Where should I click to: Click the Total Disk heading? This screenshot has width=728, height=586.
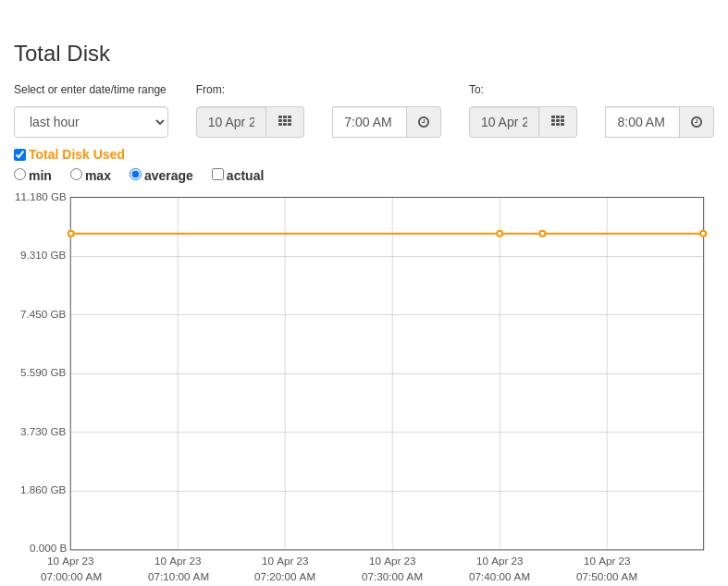point(62,54)
